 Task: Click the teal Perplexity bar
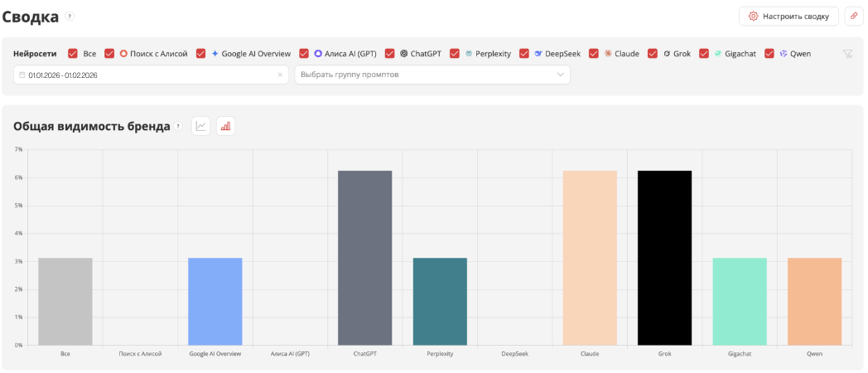tap(440, 302)
